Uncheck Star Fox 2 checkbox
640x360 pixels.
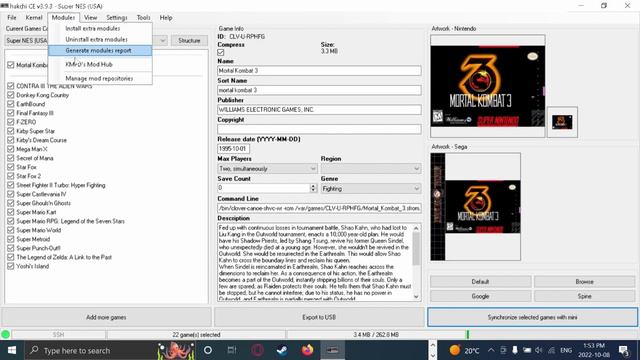[11, 176]
